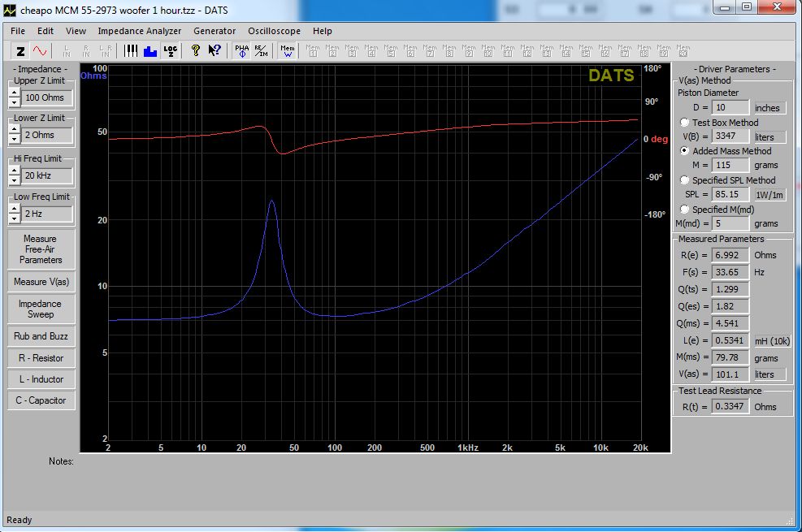This screenshot has width=802, height=532.
Task: Activate the context help arrow-question icon
Action: coord(215,50)
